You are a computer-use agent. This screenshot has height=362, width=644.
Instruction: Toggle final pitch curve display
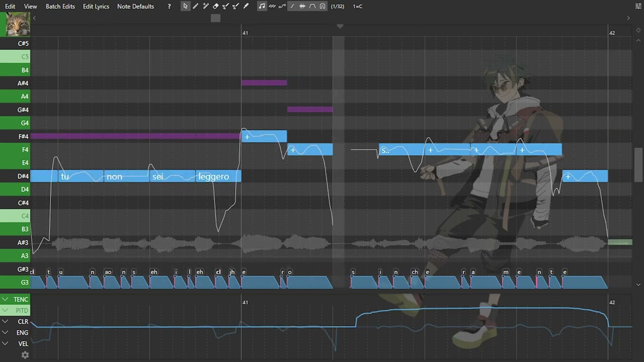[292, 7]
